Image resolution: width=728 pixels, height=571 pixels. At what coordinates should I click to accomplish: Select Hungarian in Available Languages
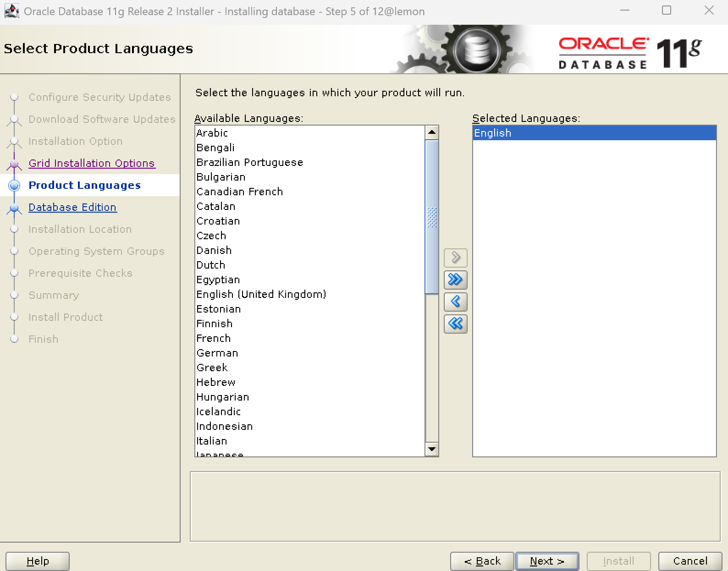pyautogui.click(x=310, y=397)
